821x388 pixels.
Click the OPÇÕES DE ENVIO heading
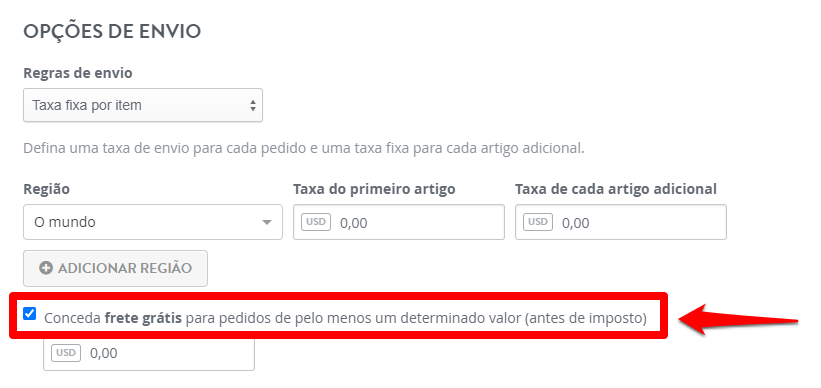pos(112,31)
